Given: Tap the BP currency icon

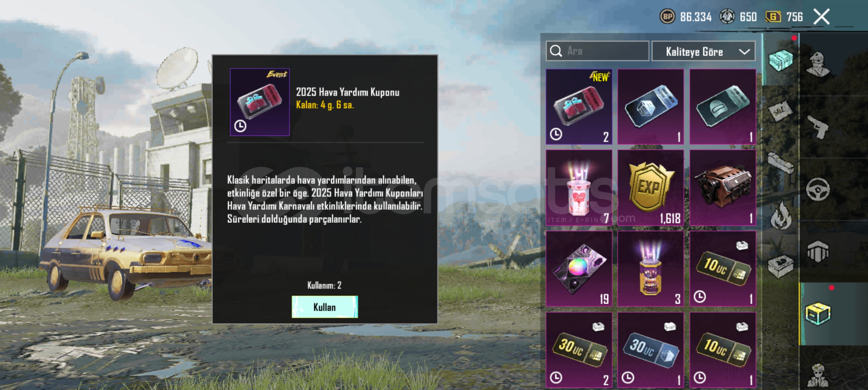Looking at the screenshot, I should [667, 17].
